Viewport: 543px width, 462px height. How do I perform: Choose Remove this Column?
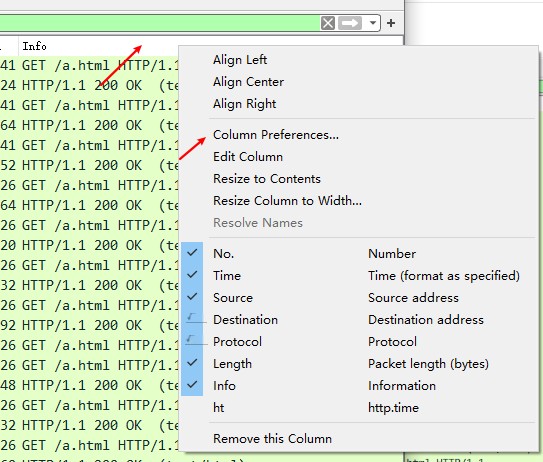pos(272,438)
